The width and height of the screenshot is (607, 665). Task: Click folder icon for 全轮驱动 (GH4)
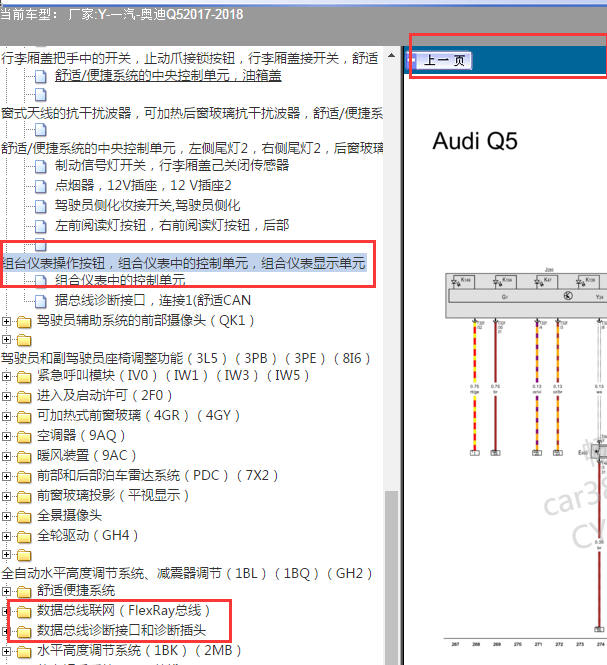(x=24, y=536)
